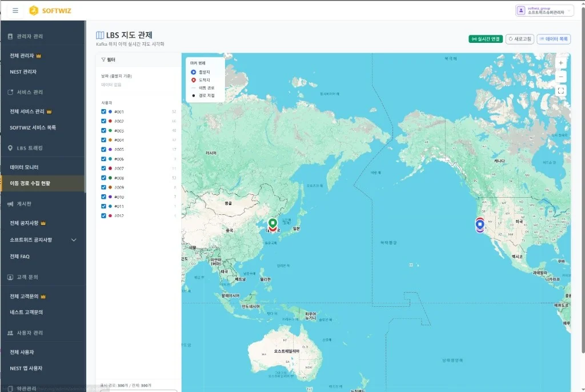Click the SOFTWIZ logo
Viewport: 585px width, 392px height.
[x=50, y=10]
